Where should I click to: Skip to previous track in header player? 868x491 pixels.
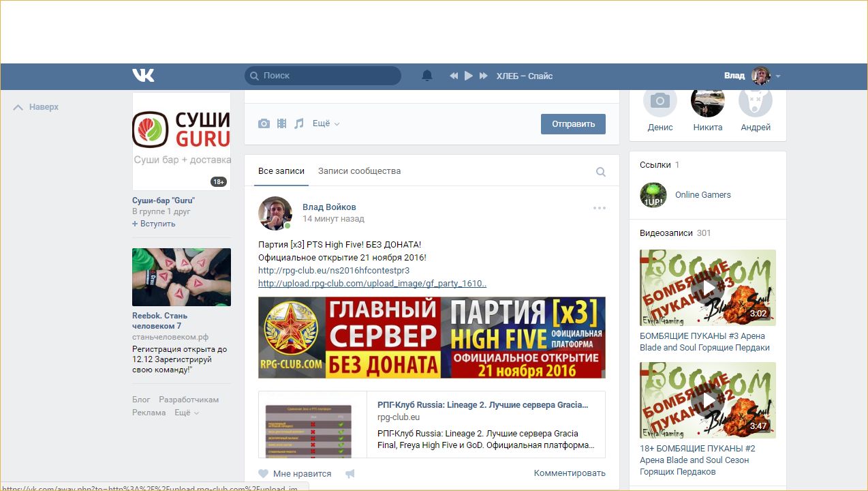pos(454,76)
